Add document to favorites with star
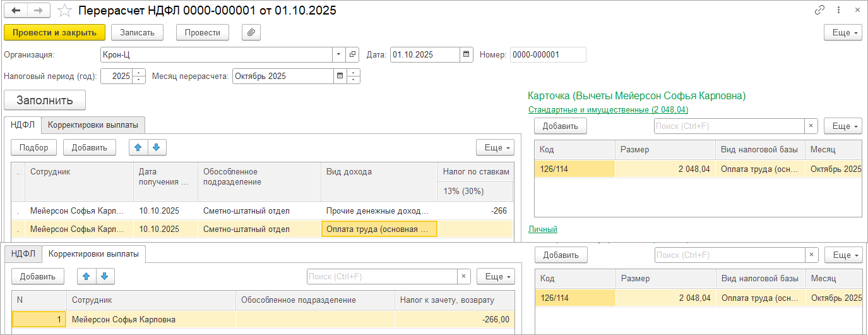 (x=64, y=11)
